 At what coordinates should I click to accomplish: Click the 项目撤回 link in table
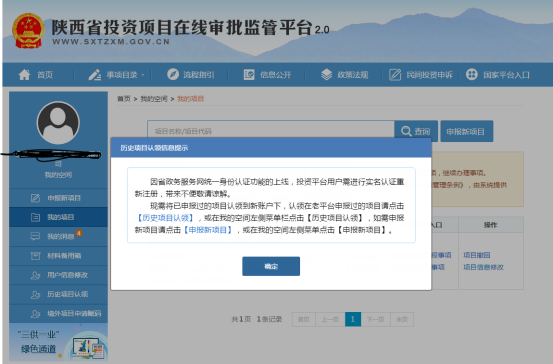coord(476,255)
